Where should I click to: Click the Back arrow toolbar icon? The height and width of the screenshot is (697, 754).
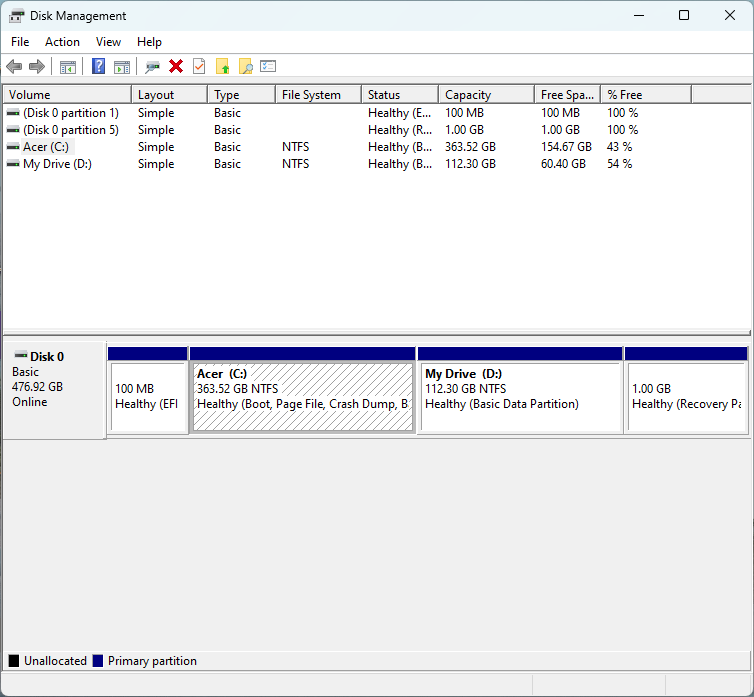click(14, 66)
